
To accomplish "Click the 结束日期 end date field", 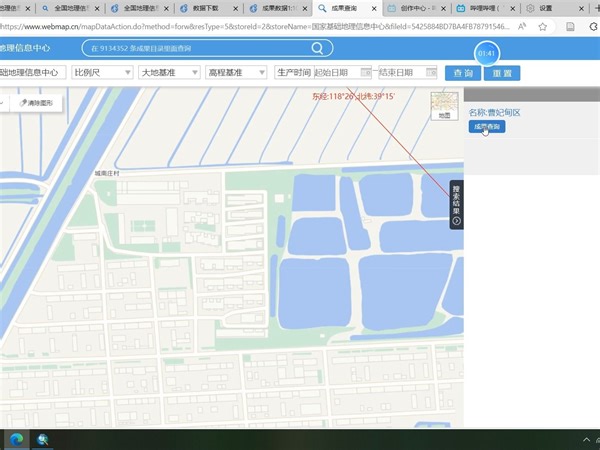I will [x=408, y=72].
